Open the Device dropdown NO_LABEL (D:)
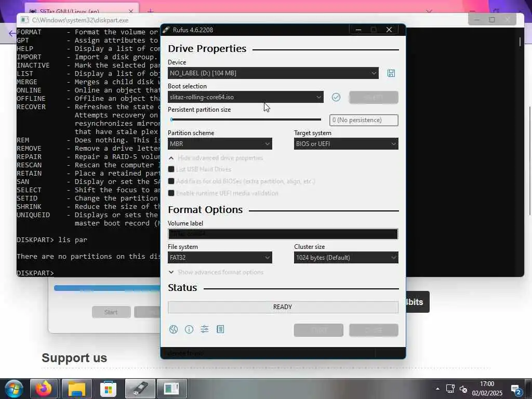The height and width of the screenshot is (399, 532). [273, 73]
